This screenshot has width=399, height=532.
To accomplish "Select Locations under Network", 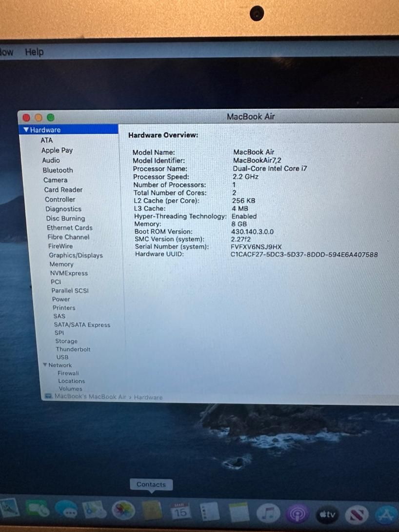I will click(72, 381).
